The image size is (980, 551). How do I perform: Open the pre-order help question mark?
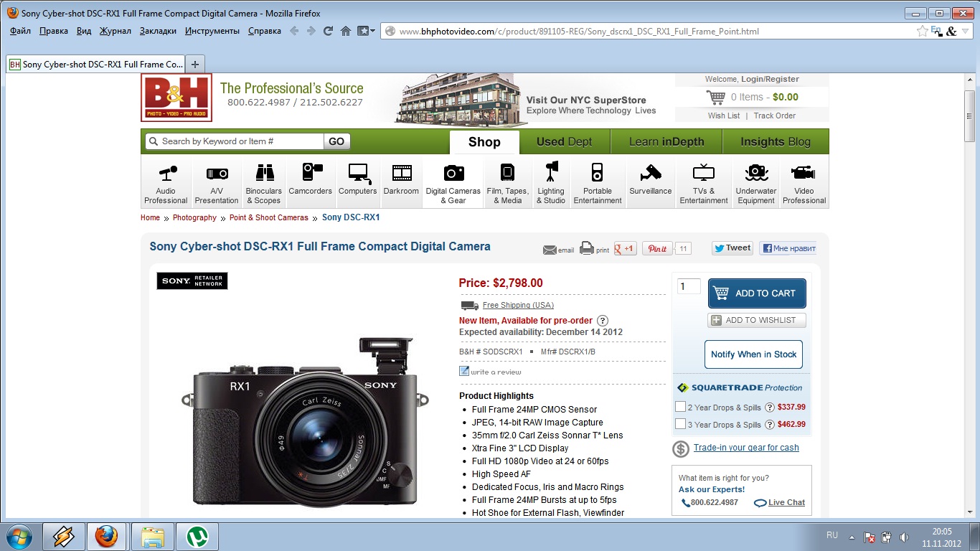(603, 321)
